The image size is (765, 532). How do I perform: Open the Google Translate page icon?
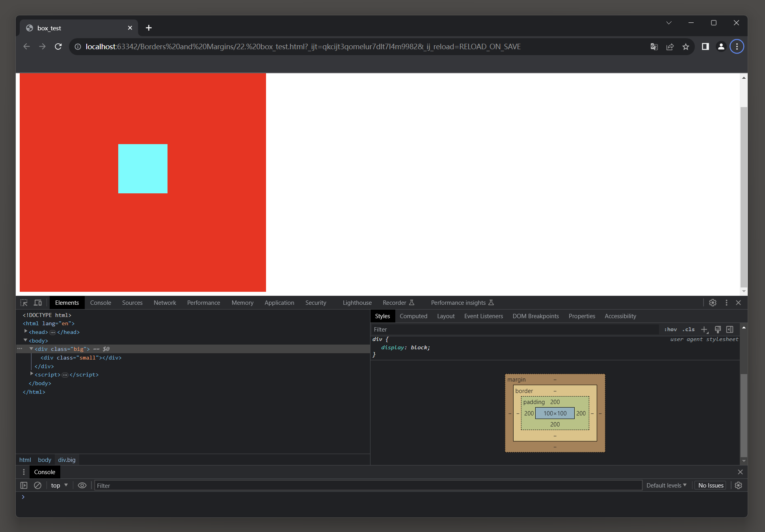coord(654,46)
